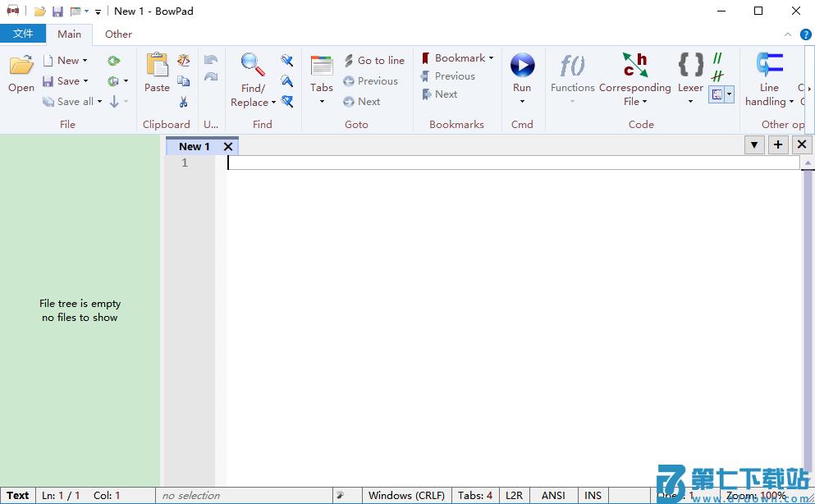The height and width of the screenshot is (504, 815).
Task: Click the uncomment strikethrough icon
Action: pos(717,76)
